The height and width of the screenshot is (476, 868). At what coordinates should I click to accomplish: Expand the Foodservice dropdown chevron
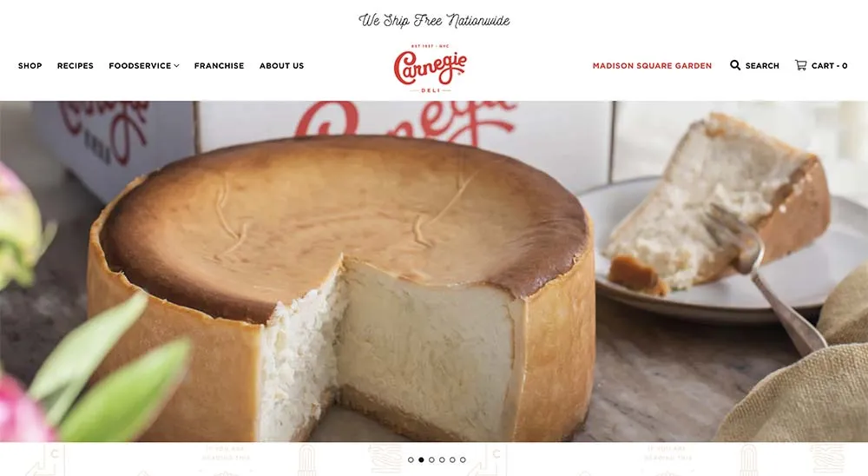coord(176,65)
